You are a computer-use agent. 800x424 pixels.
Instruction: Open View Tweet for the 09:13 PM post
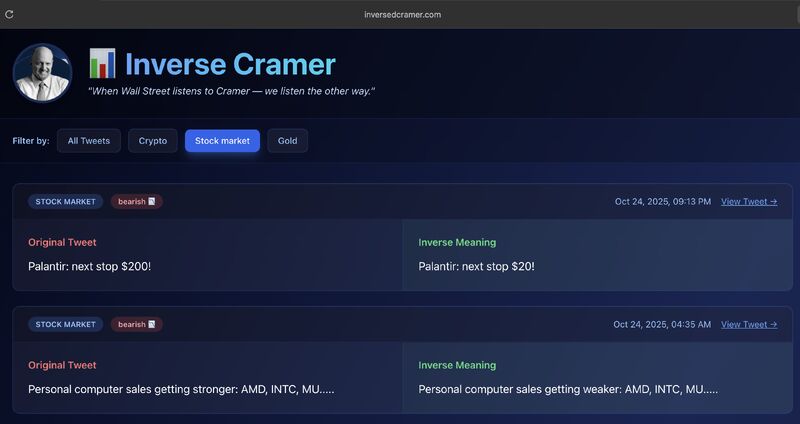tap(749, 202)
